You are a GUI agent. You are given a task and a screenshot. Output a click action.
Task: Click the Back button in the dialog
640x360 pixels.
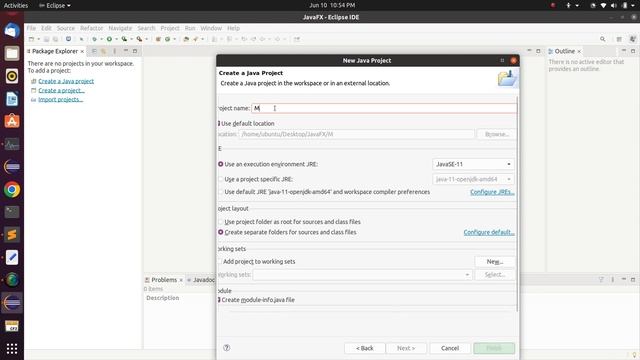point(364,348)
